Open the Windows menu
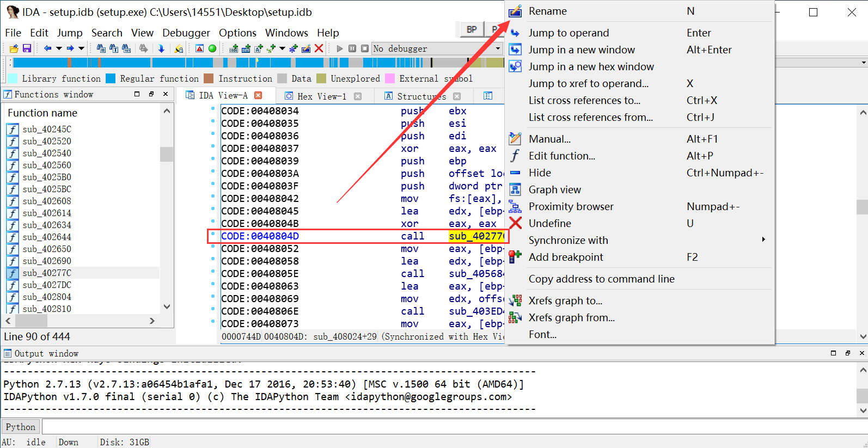The image size is (868, 448). coord(286,33)
